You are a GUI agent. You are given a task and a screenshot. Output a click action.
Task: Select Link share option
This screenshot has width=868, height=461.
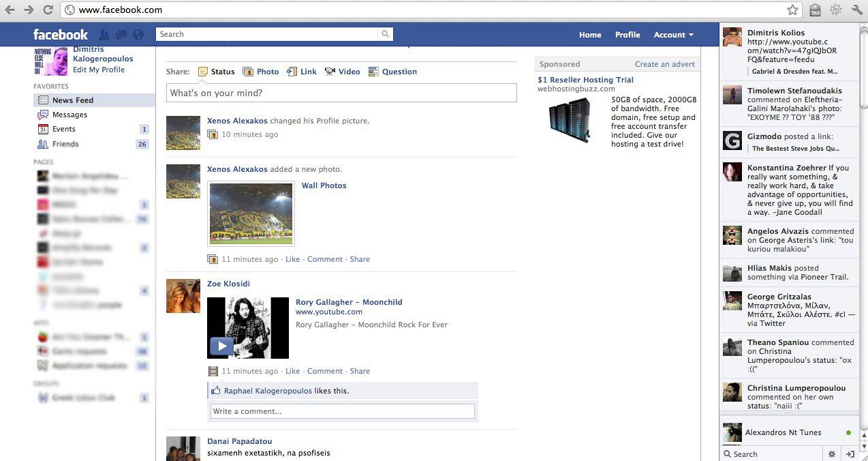point(302,72)
